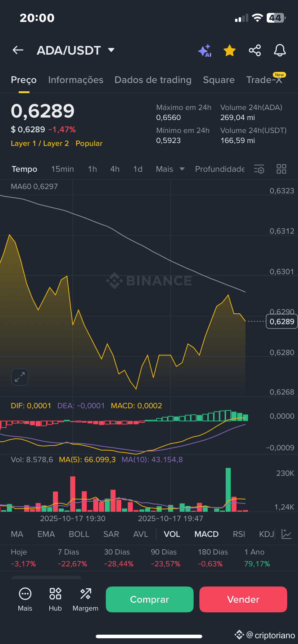Tap the Wi-Fi icon in status bar
The width and height of the screenshot is (298, 644).
(x=257, y=18)
